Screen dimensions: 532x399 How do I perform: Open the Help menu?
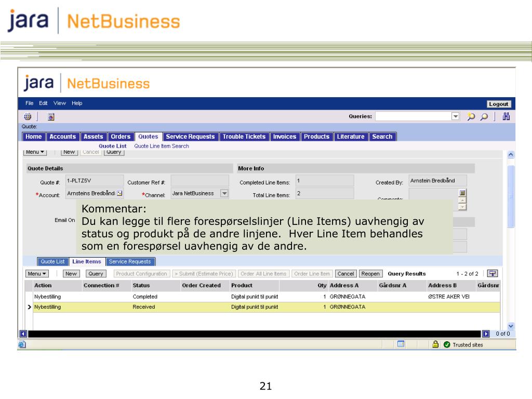click(77, 103)
